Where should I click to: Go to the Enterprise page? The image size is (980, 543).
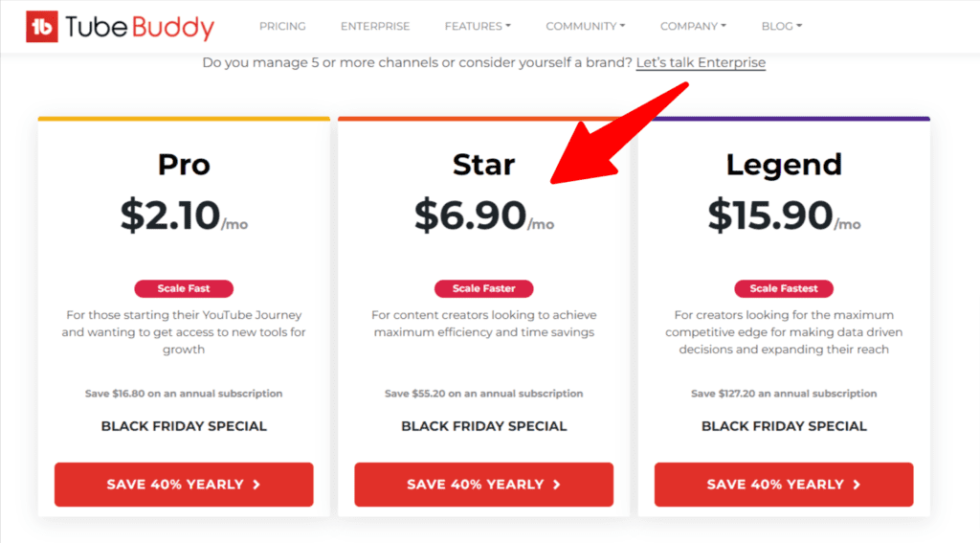point(375,26)
